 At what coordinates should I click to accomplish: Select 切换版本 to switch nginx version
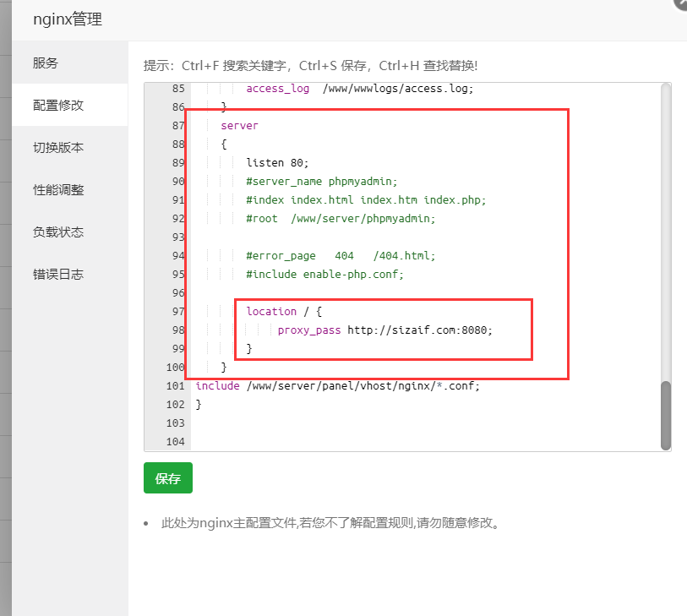tap(54, 147)
